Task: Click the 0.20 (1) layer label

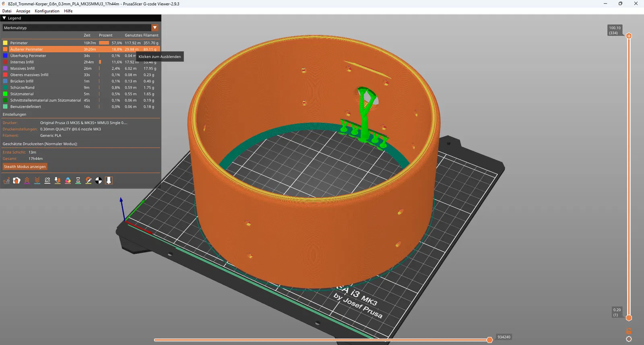Action: 617,312
